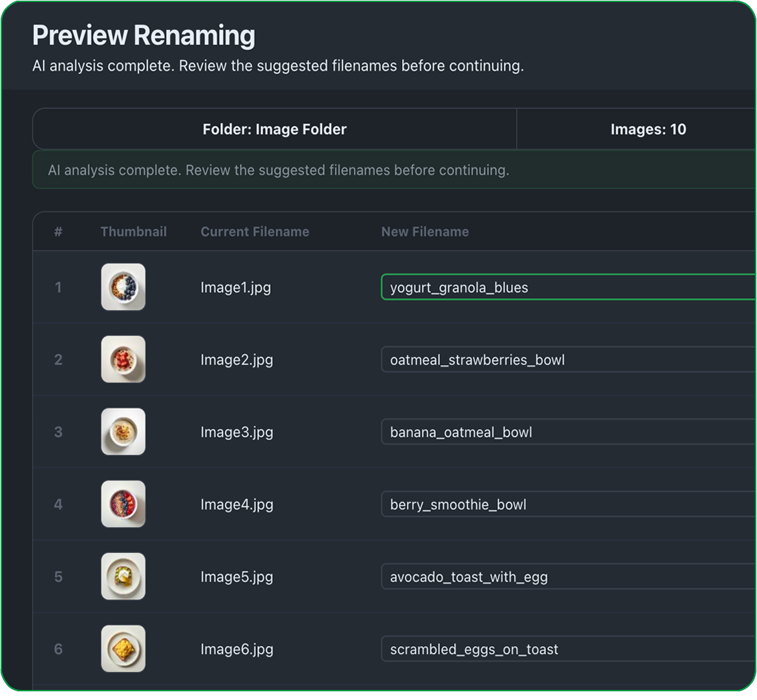Click the Images: 10 count label
The width and height of the screenshot is (757, 700).
point(648,129)
